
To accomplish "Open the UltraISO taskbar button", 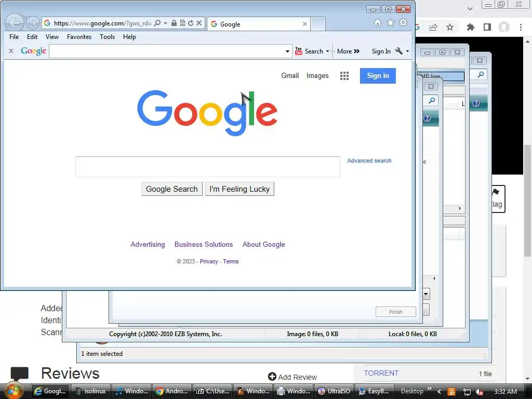I will (334, 391).
